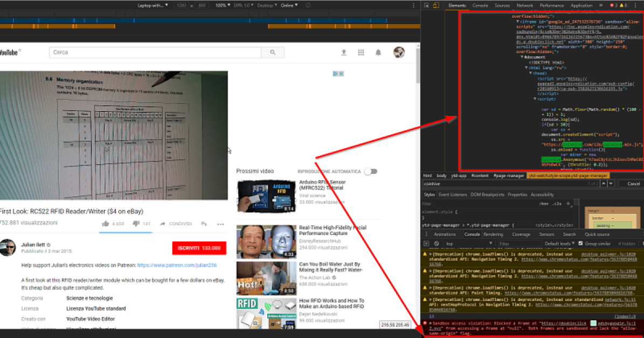This screenshot has width=644, height=338.
Task: Click the YouTube upload video icon
Action: (x=344, y=52)
